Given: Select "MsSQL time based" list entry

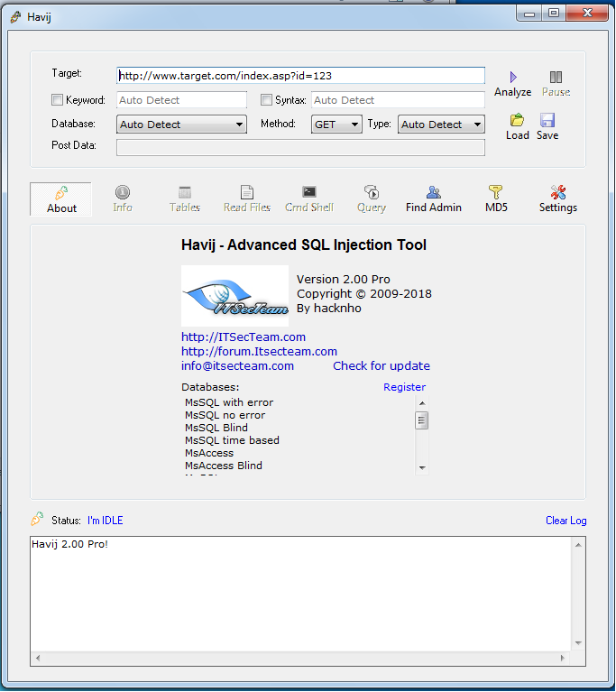Looking at the screenshot, I should [232, 440].
